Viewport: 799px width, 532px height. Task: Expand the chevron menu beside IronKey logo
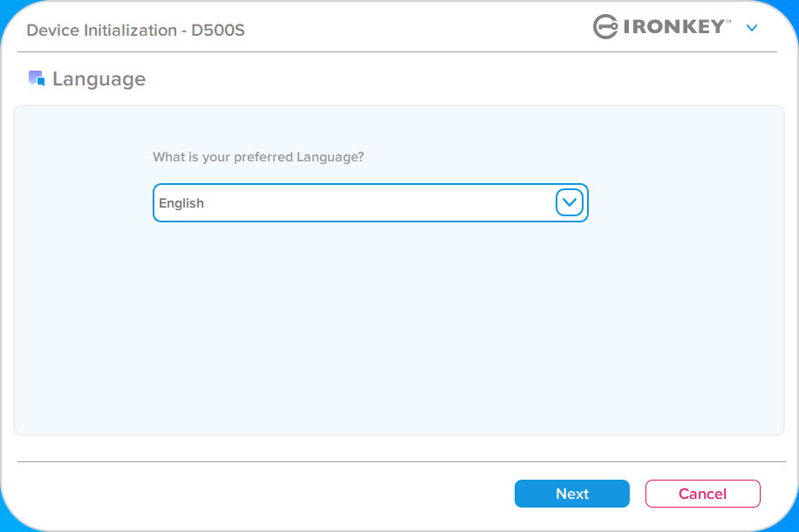pos(752,28)
